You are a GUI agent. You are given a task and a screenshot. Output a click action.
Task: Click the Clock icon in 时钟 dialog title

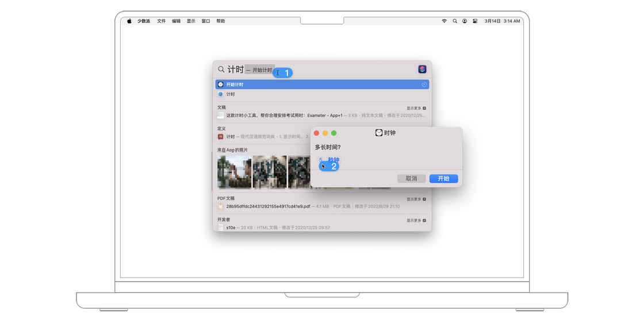point(379,133)
